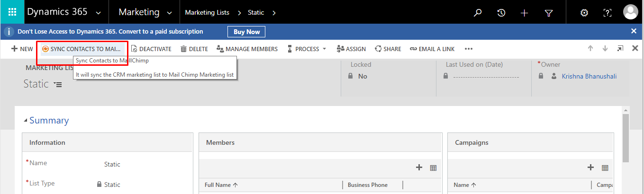The image size is (644, 194).
Task: Open the Static form selector menu icon
Action: tap(58, 85)
